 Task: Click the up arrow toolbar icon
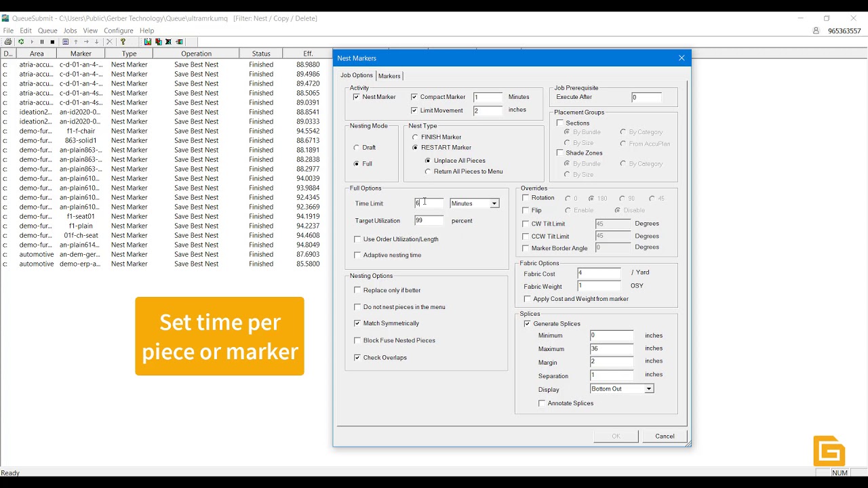(x=76, y=42)
